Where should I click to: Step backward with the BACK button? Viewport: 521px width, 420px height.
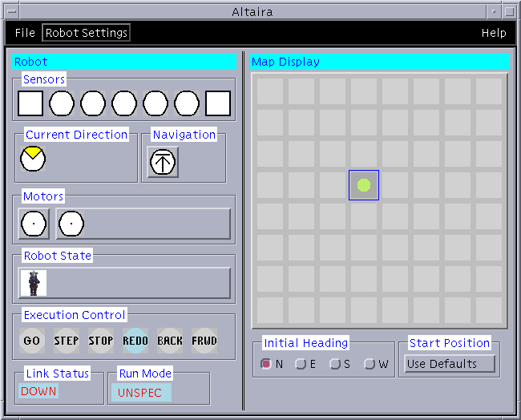[x=170, y=341]
